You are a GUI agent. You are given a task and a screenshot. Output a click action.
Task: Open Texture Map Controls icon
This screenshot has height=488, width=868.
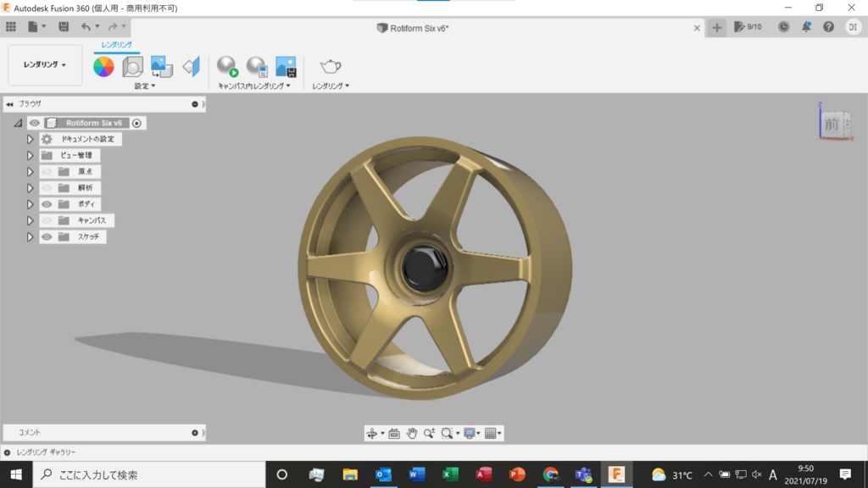(191, 67)
